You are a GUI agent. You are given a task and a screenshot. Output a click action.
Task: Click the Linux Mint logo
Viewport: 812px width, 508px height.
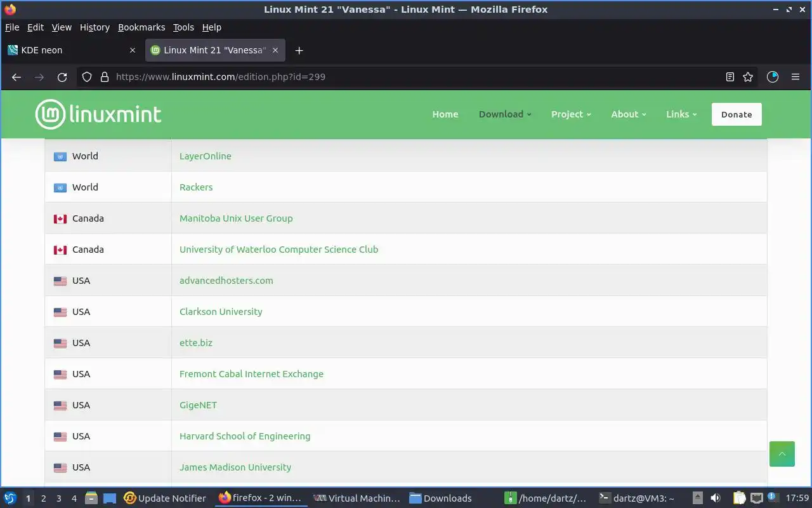tap(98, 114)
